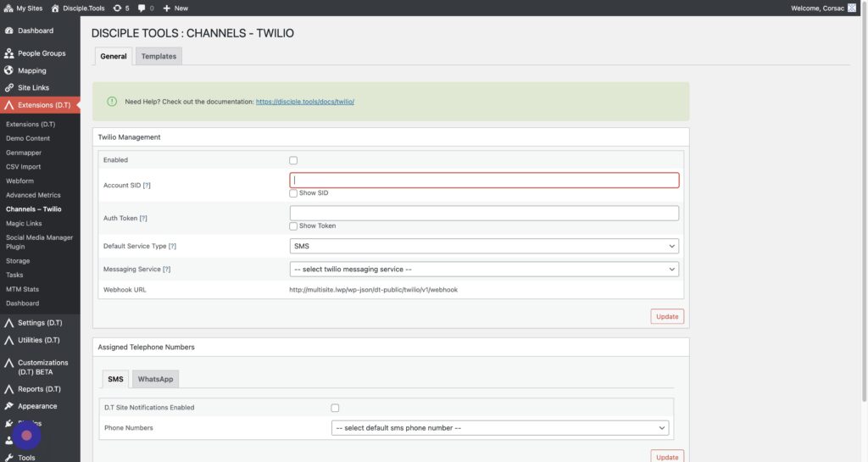Toggle D.T Site Notifications Enabled checkbox
Image resolution: width=868 pixels, height=462 pixels.
point(335,408)
